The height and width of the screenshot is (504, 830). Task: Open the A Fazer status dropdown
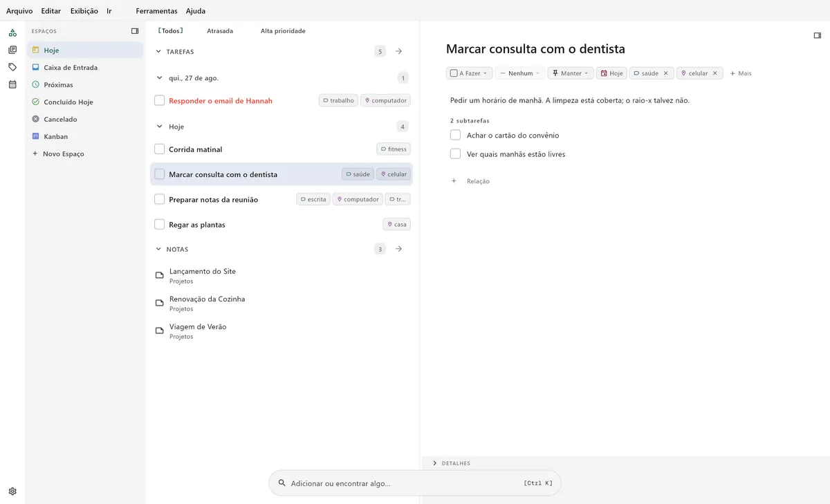(469, 73)
